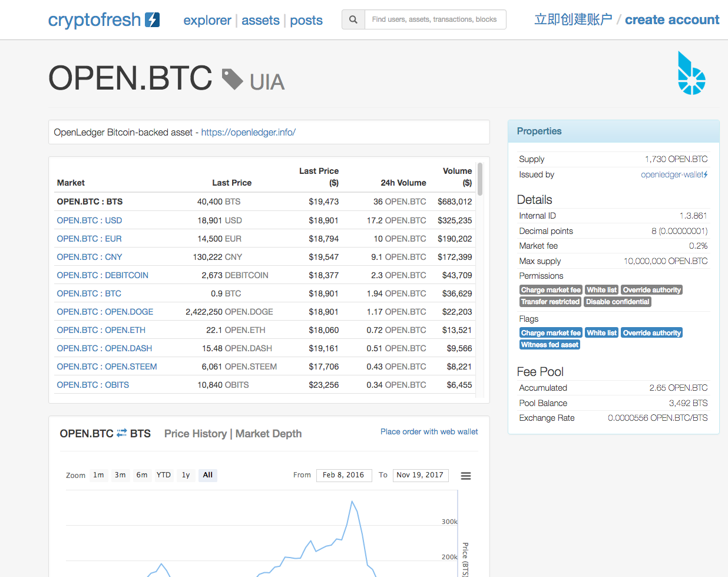Click the To date field Nov 19, 2017
This screenshot has height=577, width=728.
click(421, 475)
